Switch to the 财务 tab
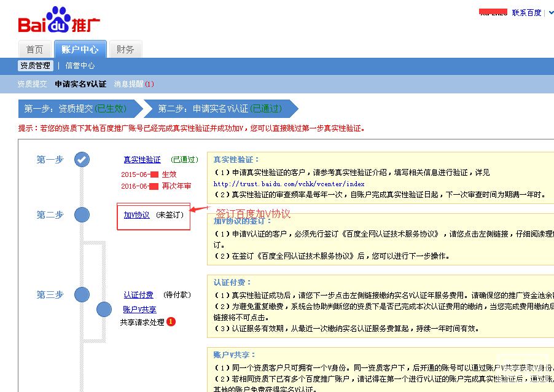The image size is (554, 392). click(x=125, y=49)
